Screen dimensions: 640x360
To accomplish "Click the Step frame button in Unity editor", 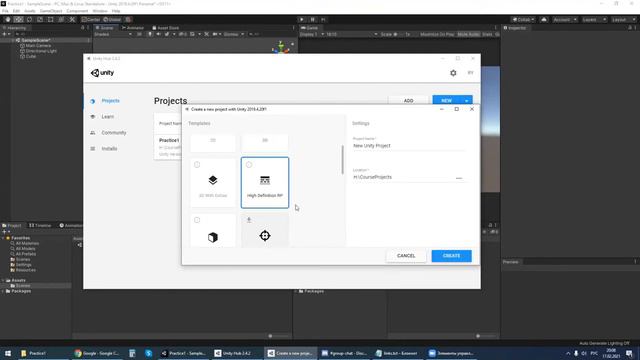I will click(323, 20).
